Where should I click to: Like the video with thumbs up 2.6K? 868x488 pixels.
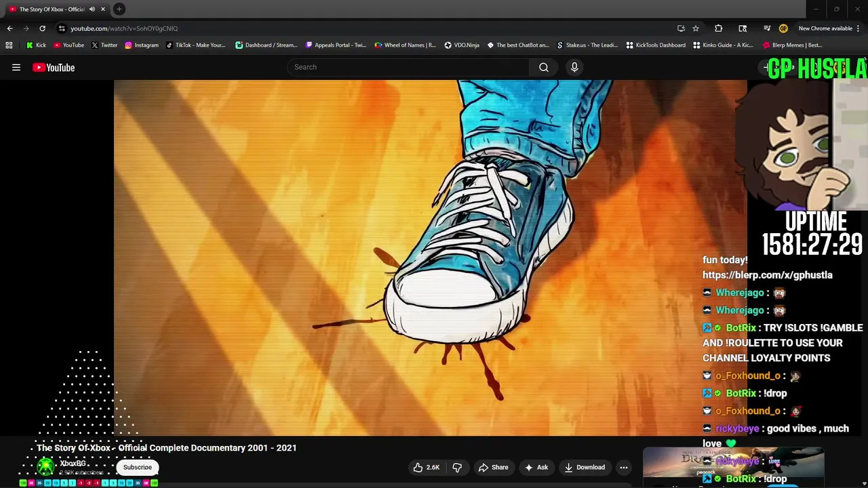pos(427,467)
